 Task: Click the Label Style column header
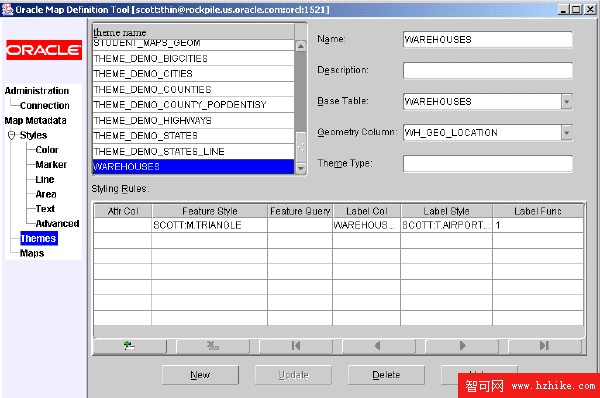[447, 211]
